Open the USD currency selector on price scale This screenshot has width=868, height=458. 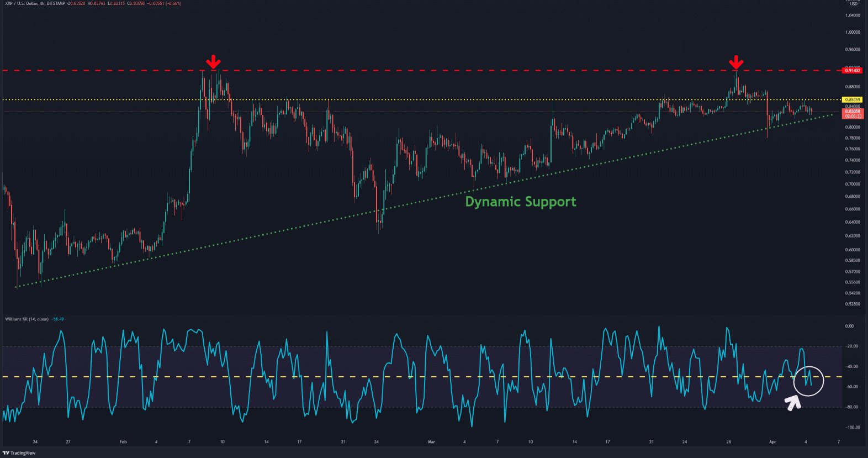853,4
